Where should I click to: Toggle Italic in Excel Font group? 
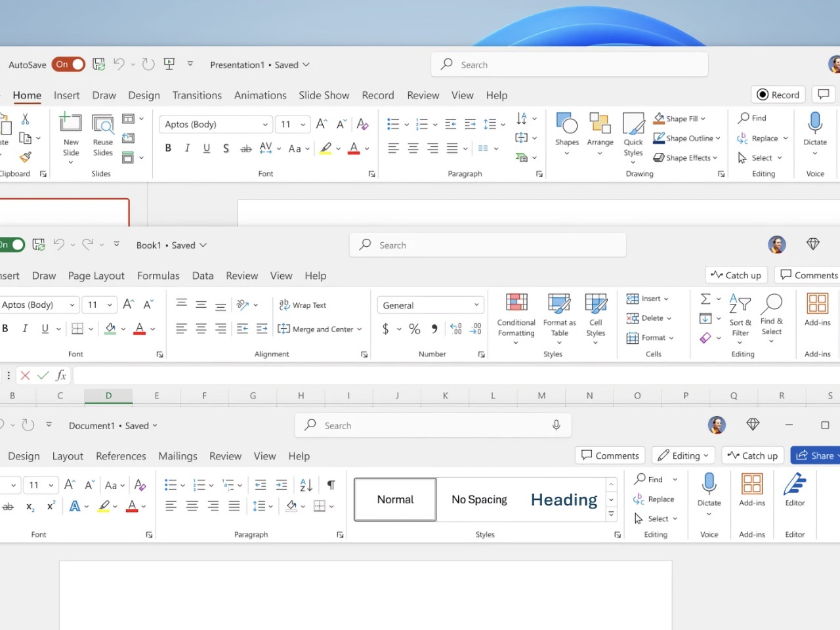click(25, 329)
